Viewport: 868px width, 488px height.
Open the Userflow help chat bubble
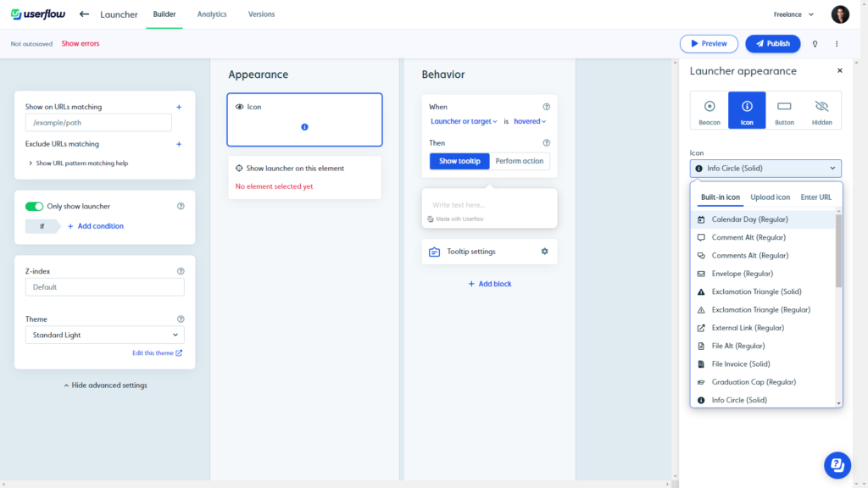837,465
